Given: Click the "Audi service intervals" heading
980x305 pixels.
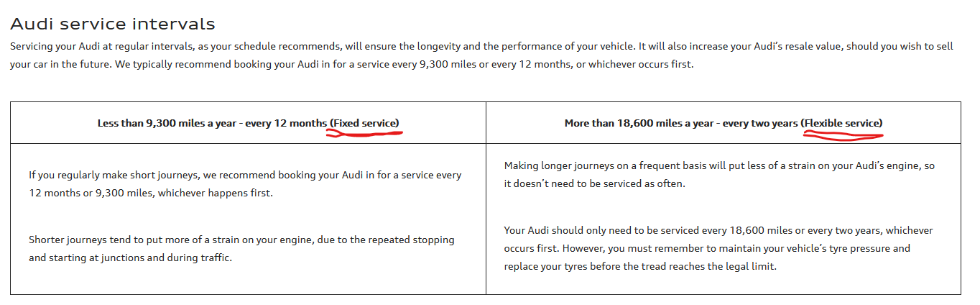Looking at the screenshot, I should coord(112,24).
